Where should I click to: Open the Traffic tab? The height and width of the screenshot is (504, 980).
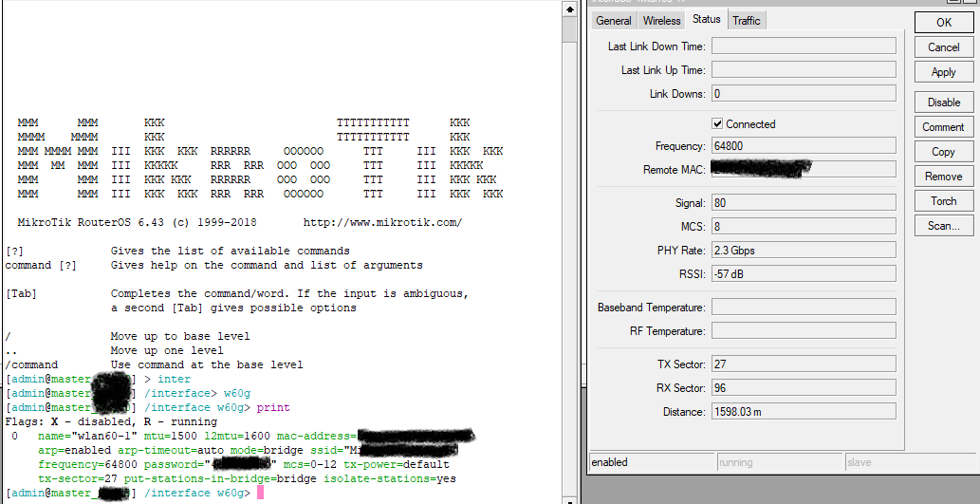pos(747,21)
